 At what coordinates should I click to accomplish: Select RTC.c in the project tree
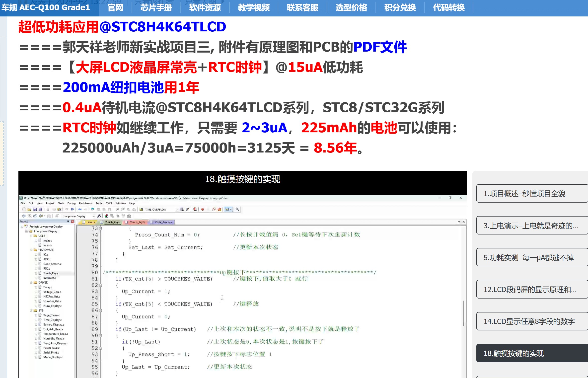click(46, 269)
